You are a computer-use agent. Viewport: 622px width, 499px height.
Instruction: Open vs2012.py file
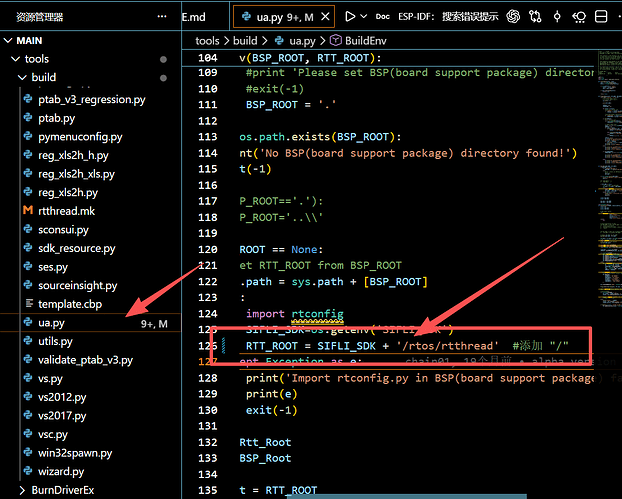pyautogui.click(x=62, y=397)
